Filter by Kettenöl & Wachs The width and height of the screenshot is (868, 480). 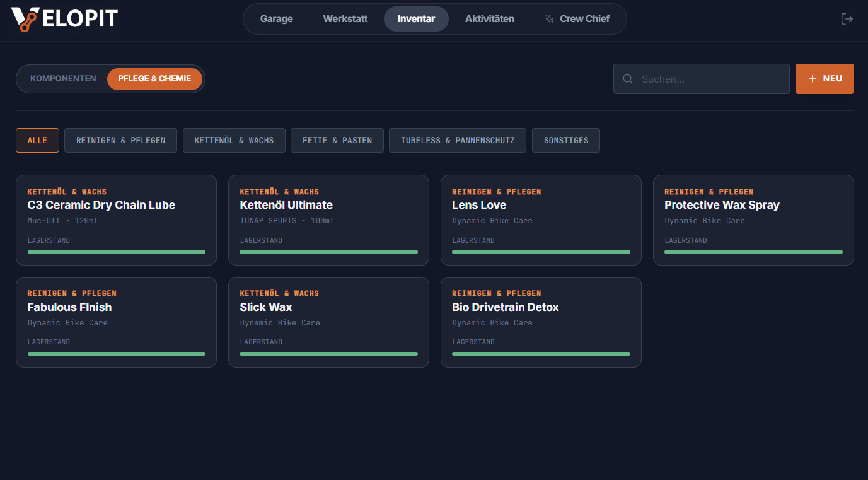234,141
